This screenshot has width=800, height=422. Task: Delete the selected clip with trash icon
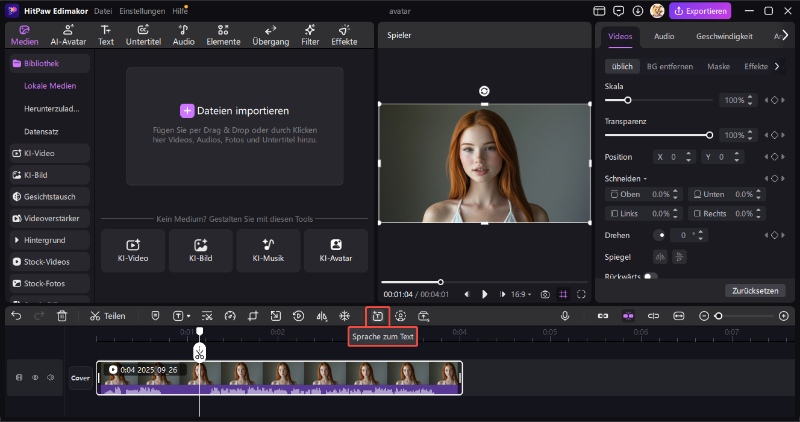click(62, 316)
